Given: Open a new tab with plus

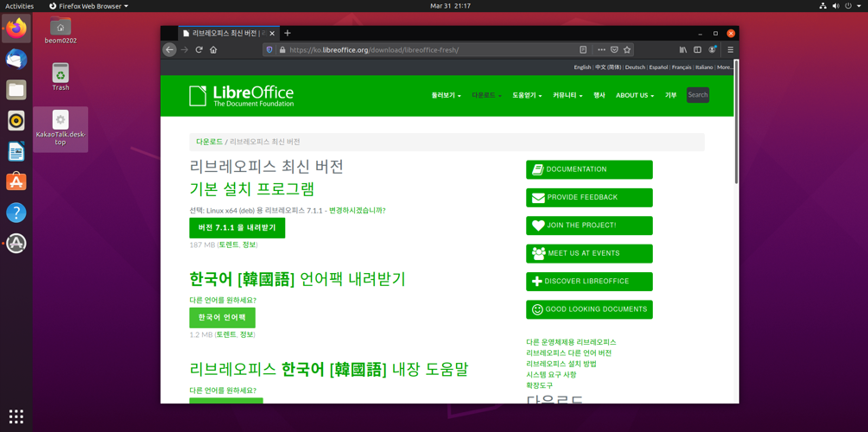Looking at the screenshot, I should (288, 33).
